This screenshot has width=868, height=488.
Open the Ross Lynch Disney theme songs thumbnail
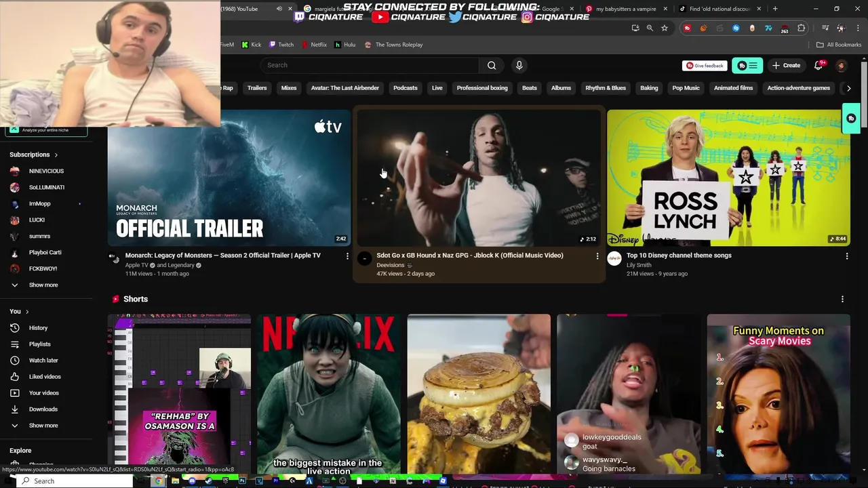coord(728,178)
